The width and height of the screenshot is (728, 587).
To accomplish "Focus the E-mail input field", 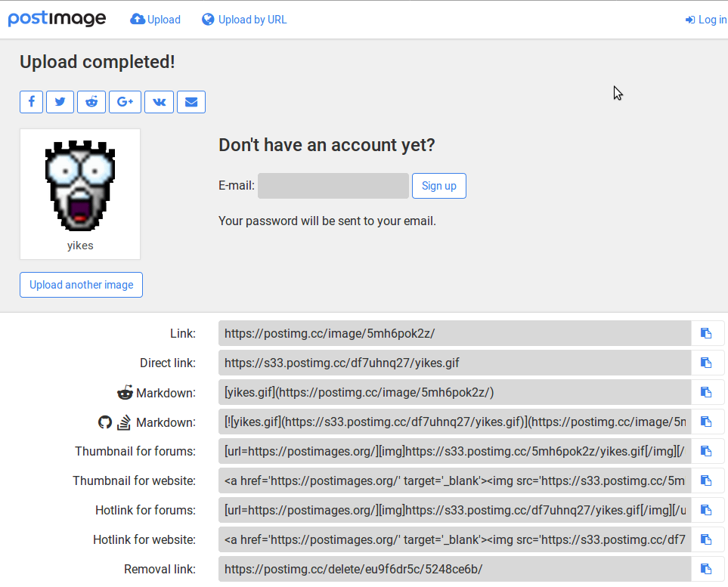I will (333, 186).
